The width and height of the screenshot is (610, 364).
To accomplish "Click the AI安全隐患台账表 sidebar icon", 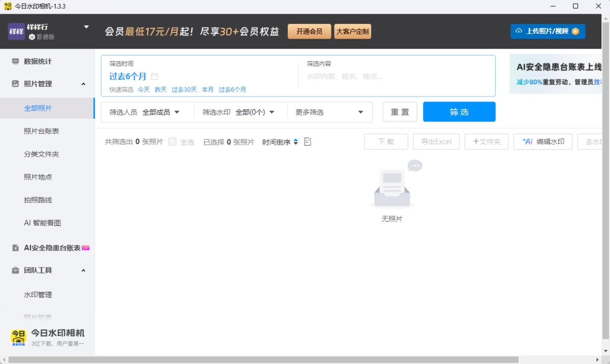I will click(15, 248).
